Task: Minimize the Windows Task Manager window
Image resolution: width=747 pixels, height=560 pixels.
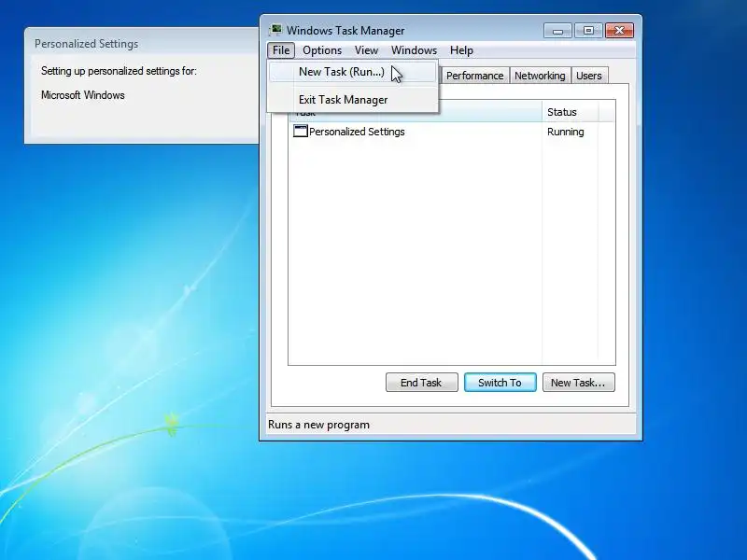Action: click(557, 31)
